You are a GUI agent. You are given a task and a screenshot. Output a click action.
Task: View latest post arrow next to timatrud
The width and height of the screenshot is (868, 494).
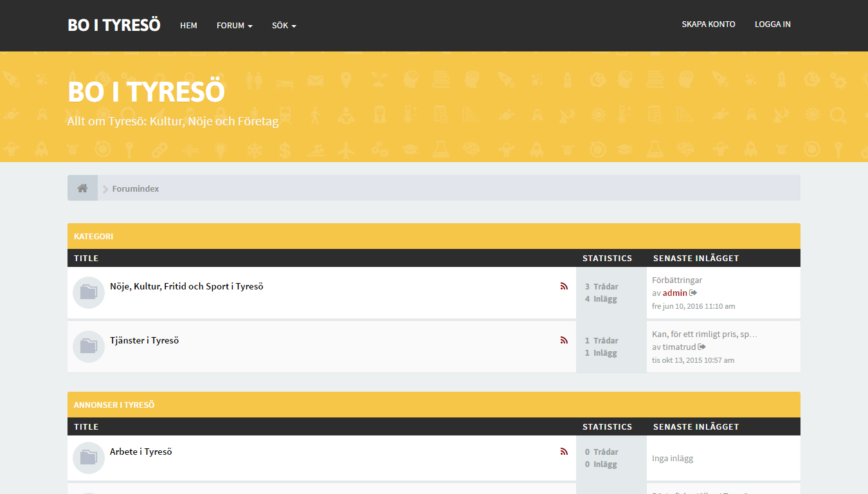[x=702, y=347]
